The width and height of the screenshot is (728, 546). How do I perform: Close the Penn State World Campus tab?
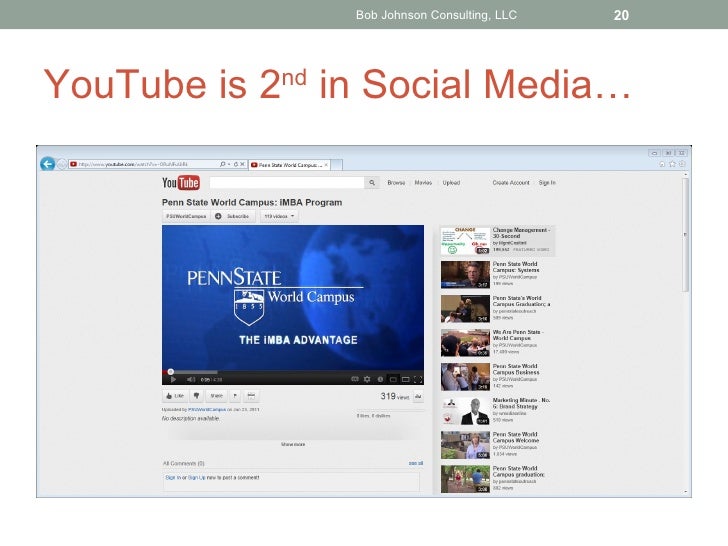coord(326,165)
